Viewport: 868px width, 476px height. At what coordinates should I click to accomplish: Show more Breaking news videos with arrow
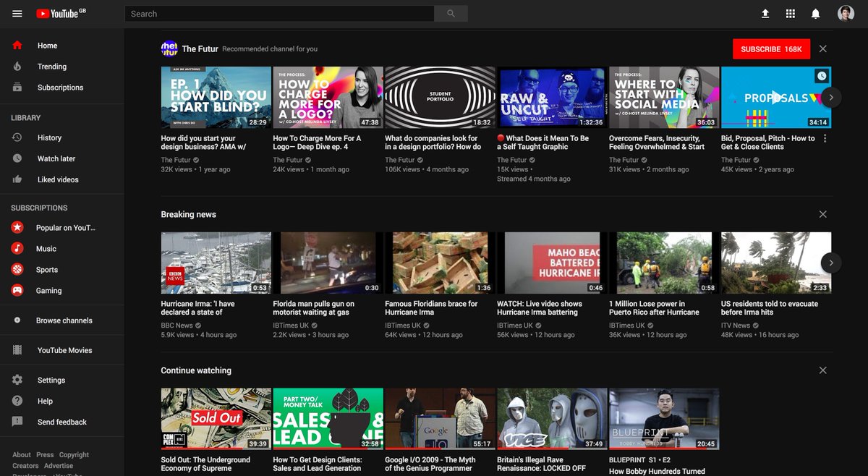click(831, 263)
